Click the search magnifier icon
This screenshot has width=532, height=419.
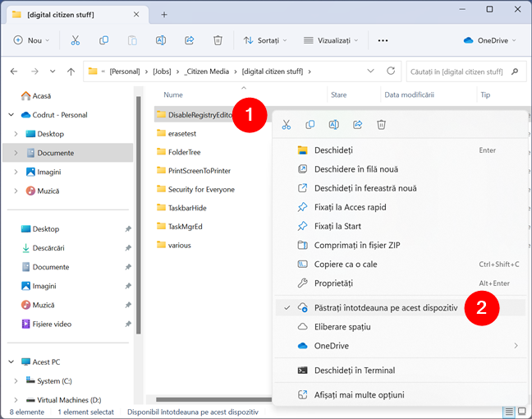click(x=515, y=71)
